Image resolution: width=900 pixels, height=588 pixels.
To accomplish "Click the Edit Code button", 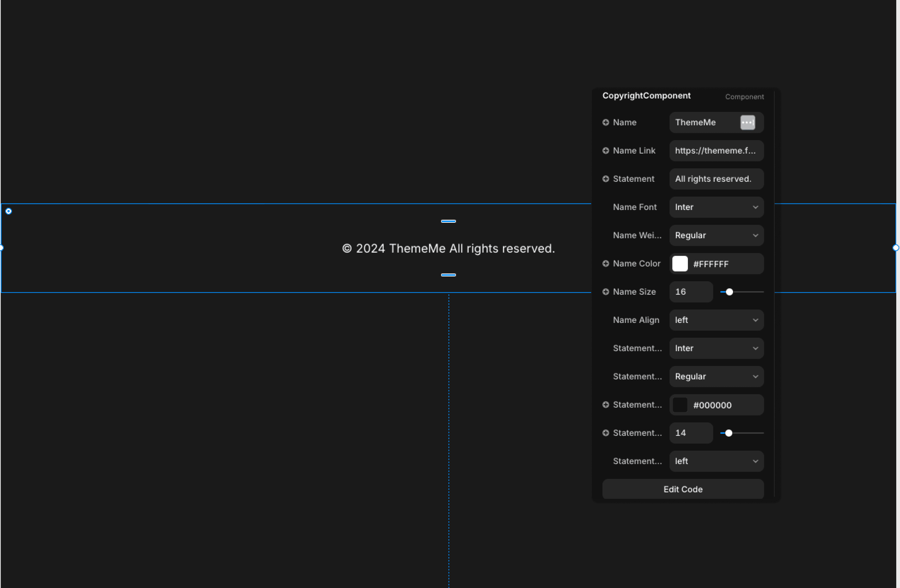I will [x=683, y=489].
